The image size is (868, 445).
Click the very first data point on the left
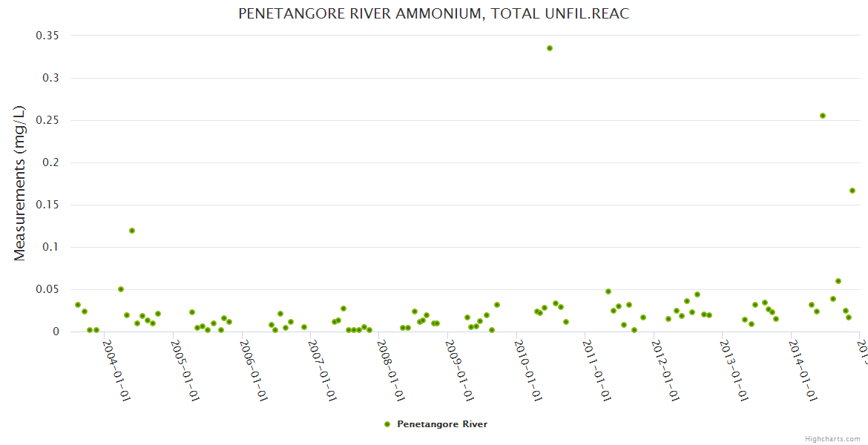click(78, 305)
